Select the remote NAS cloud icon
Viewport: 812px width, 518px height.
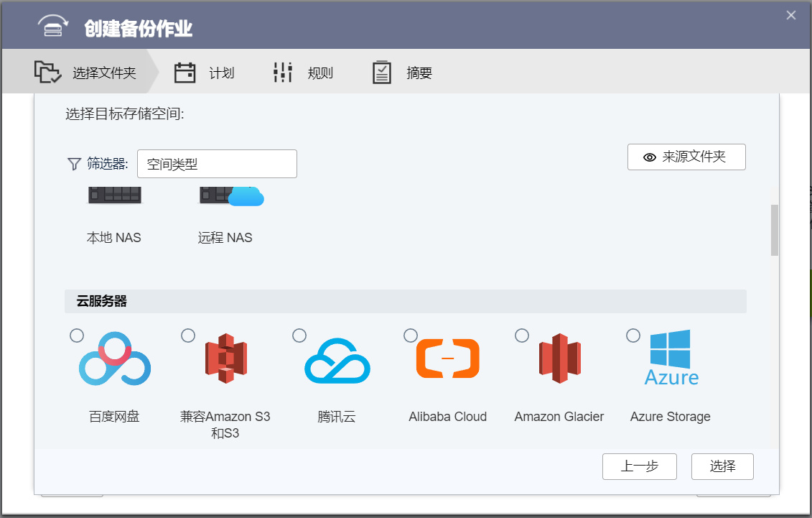pyautogui.click(x=231, y=196)
